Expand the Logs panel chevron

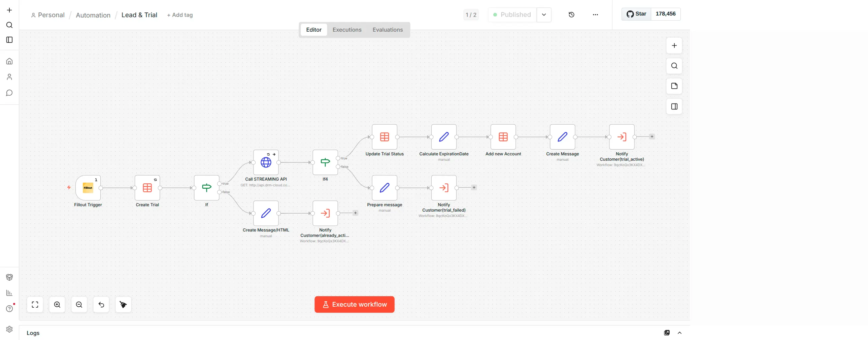680,333
